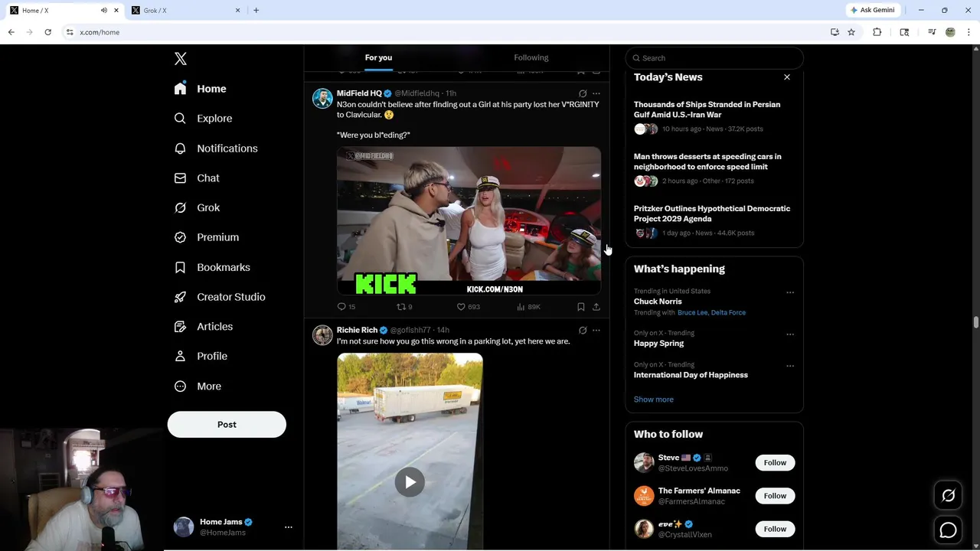Click the Bruce Lee trending link
Viewport: 980px width, 551px height.
click(692, 313)
